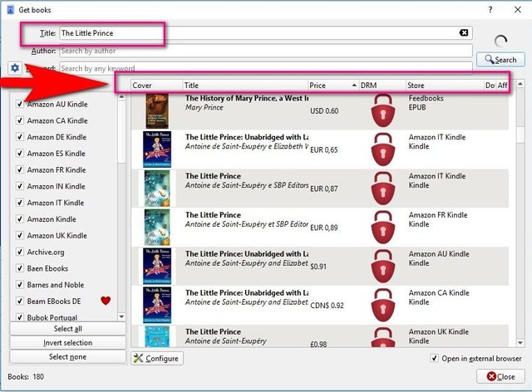Click the cover of the EUR 0,65 book
This screenshot has width=532, height=392.
(157, 149)
